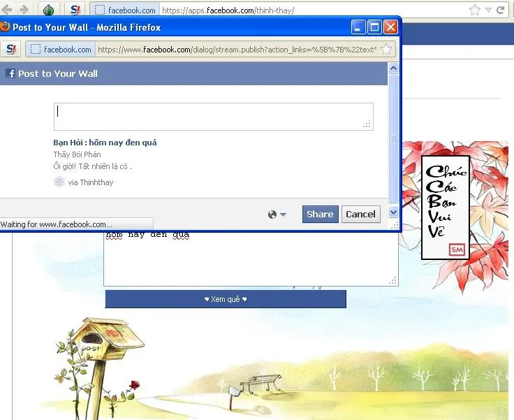This screenshot has height=420, width=514.
Task: Click the '♥ Xem quẻ ♥' button
Action: point(226,299)
